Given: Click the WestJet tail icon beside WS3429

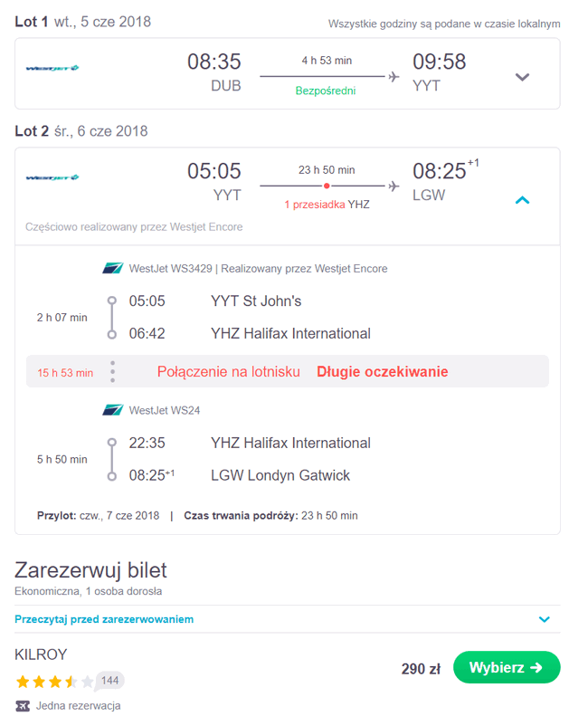Looking at the screenshot, I should (x=113, y=268).
